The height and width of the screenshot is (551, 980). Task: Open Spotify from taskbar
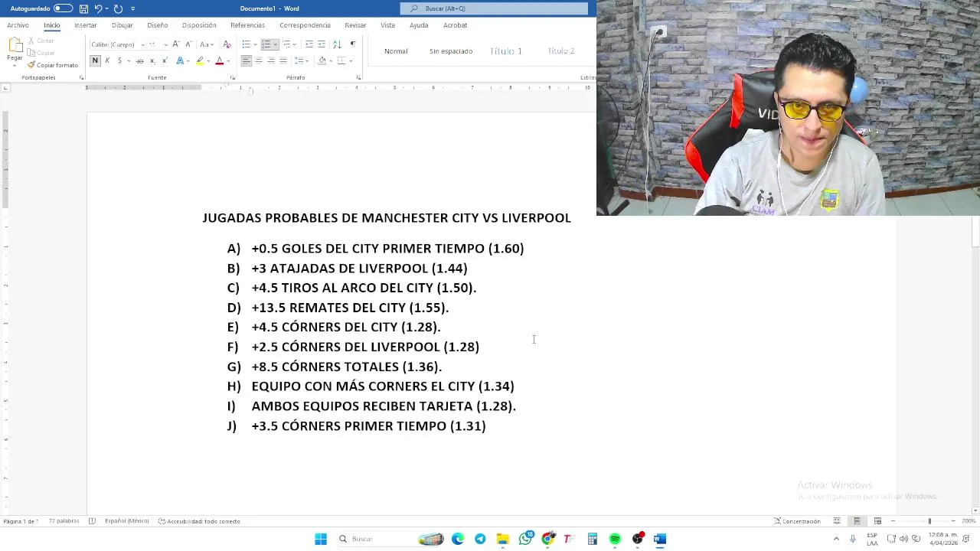(x=615, y=539)
